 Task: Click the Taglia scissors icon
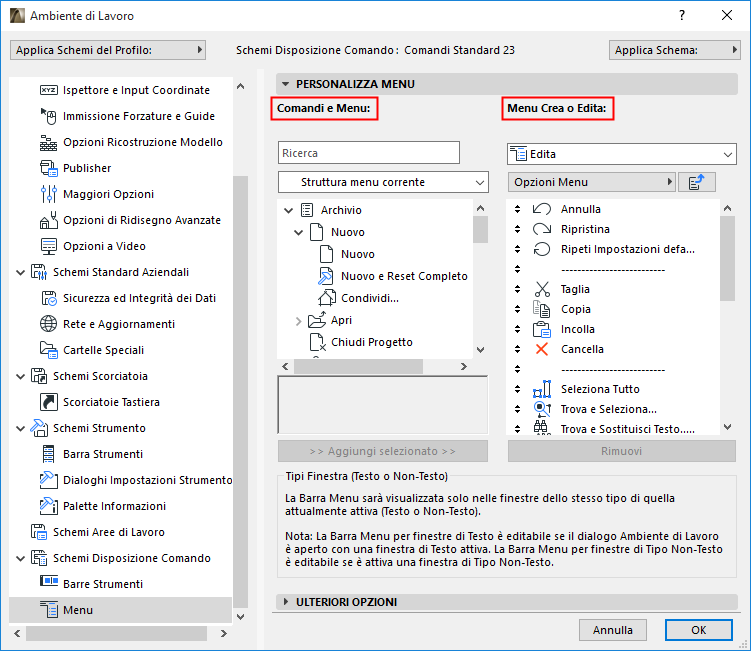tap(542, 289)
